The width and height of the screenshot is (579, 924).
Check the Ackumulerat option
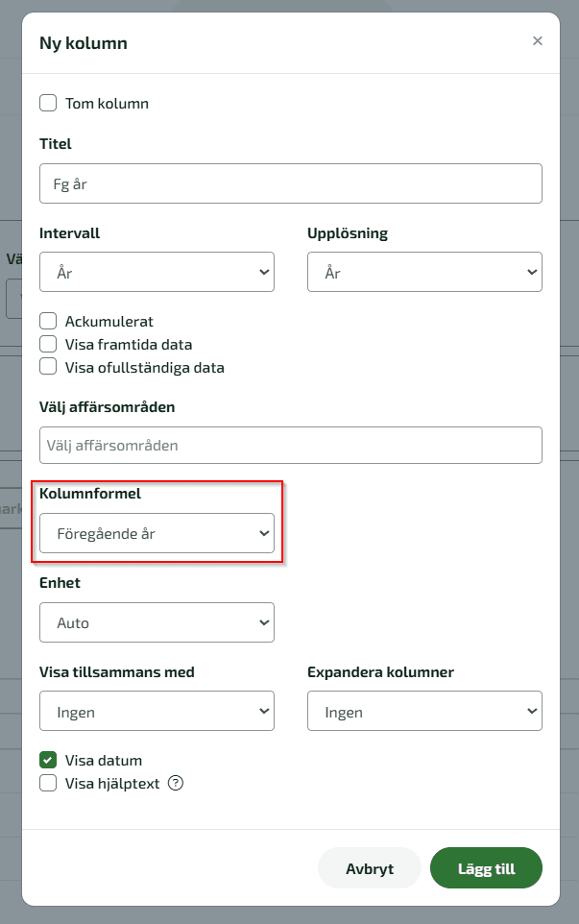[48, 321]
